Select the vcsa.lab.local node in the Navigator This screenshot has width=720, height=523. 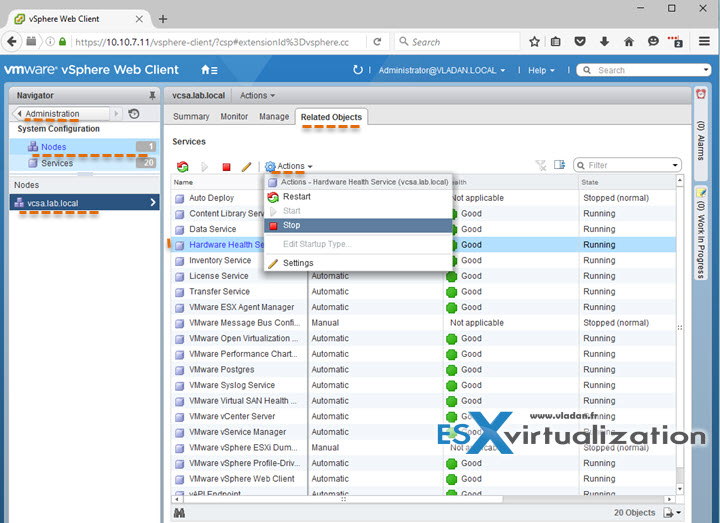pos(84,202)
